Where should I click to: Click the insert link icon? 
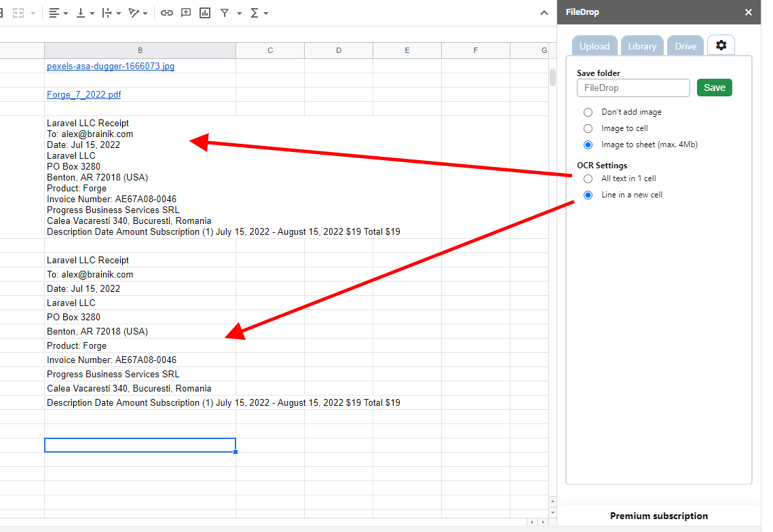point(167,14)
